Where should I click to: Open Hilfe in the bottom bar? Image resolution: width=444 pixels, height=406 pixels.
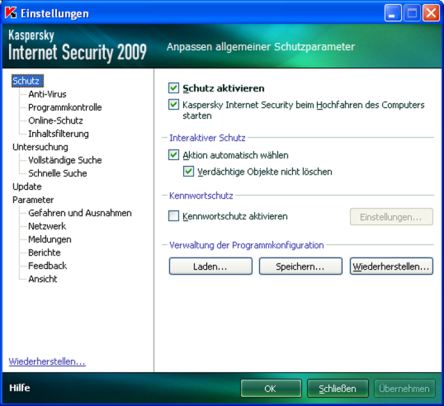pos(20,388)
